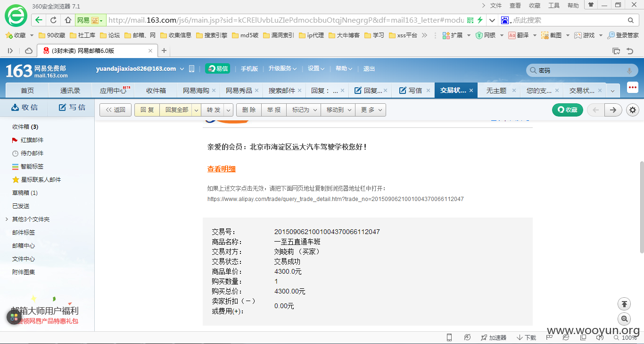Open 登录管家 login manager
Viewport: 644px width, 344px height.
623,35
